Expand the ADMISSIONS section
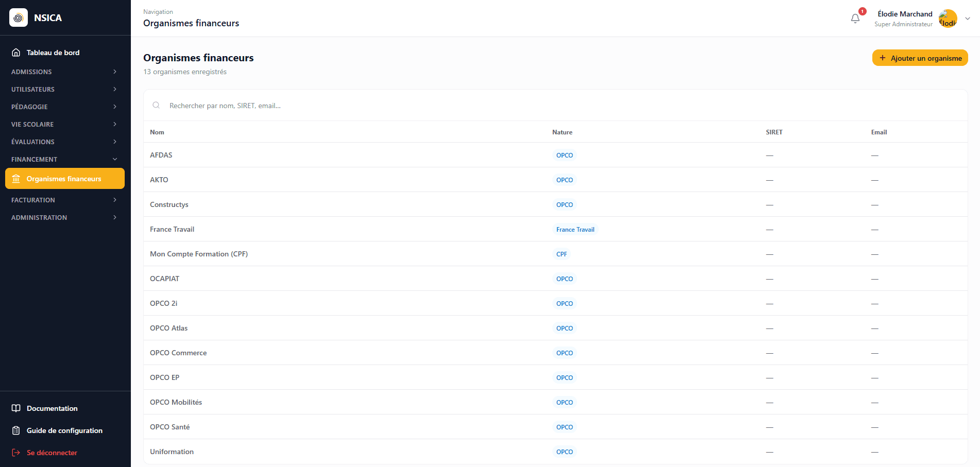 click(x=65, y=72)
